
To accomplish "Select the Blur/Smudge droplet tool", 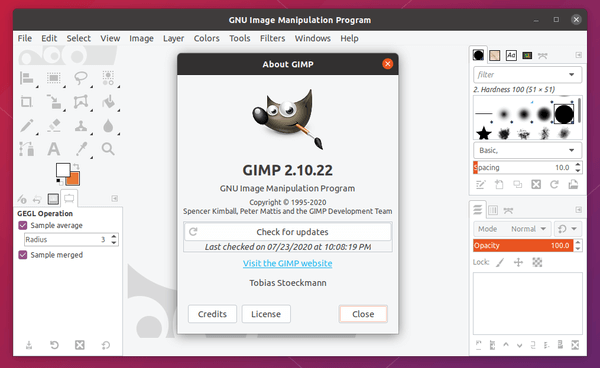I will click(x=108, y=125).
